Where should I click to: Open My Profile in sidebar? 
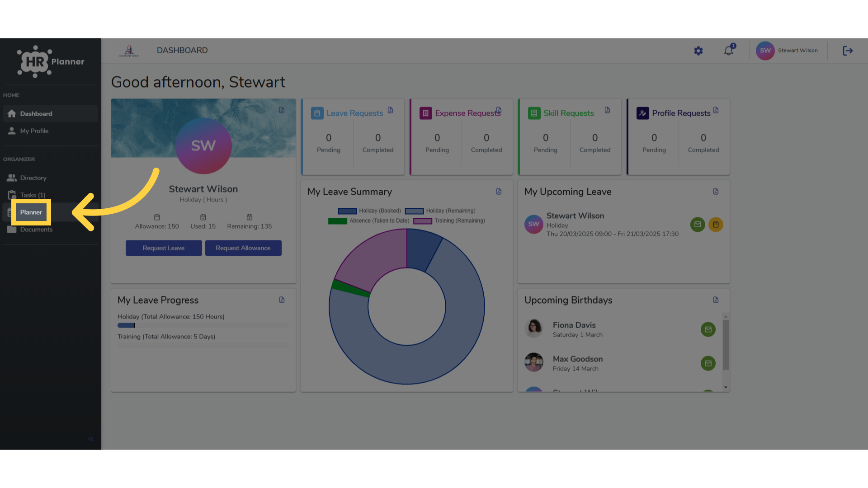(x=51, y=131)
